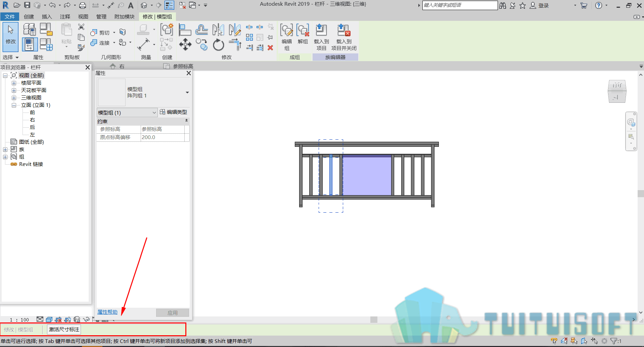Image resolution: width=644 pixels, height=347 pixels.
Task: Click the Save icon in quick access toolbar
Action: [27, 5]
